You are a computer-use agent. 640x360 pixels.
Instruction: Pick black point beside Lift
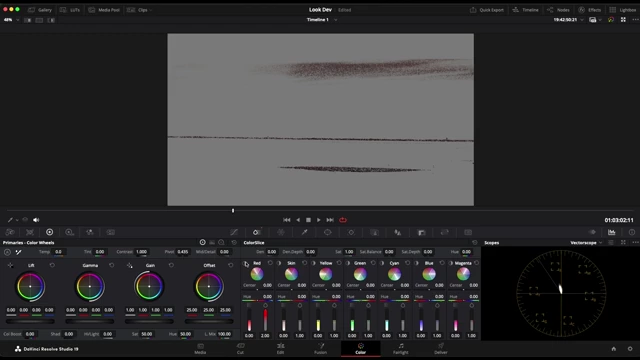pos(10,265)
